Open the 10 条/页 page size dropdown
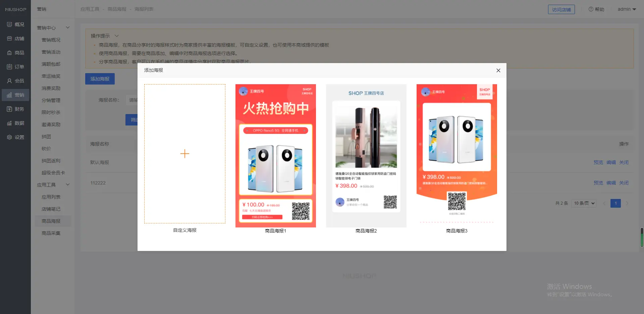644x314 pixels. (x=584, y=203)
